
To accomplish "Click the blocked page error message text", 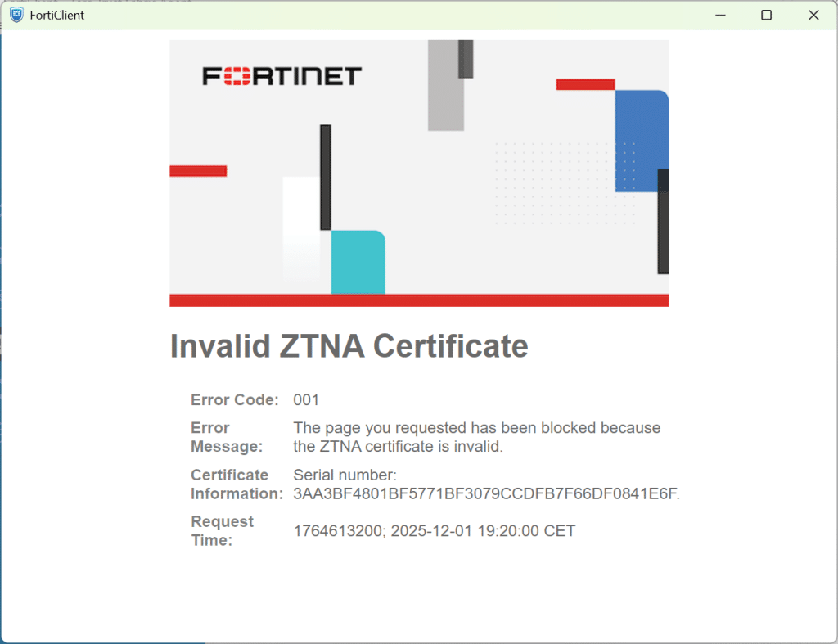I will [x=476, y=437].
